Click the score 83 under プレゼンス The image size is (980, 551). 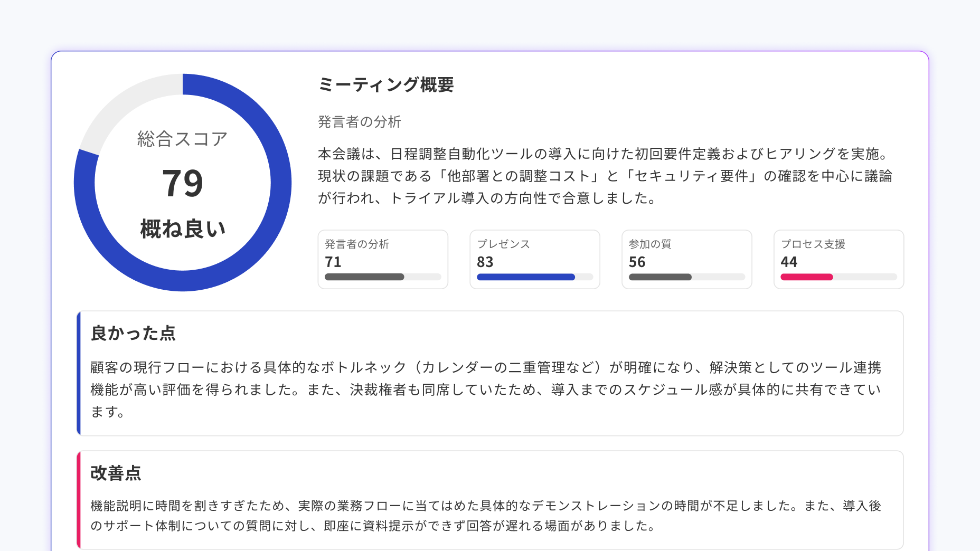[x=485, y=262]
